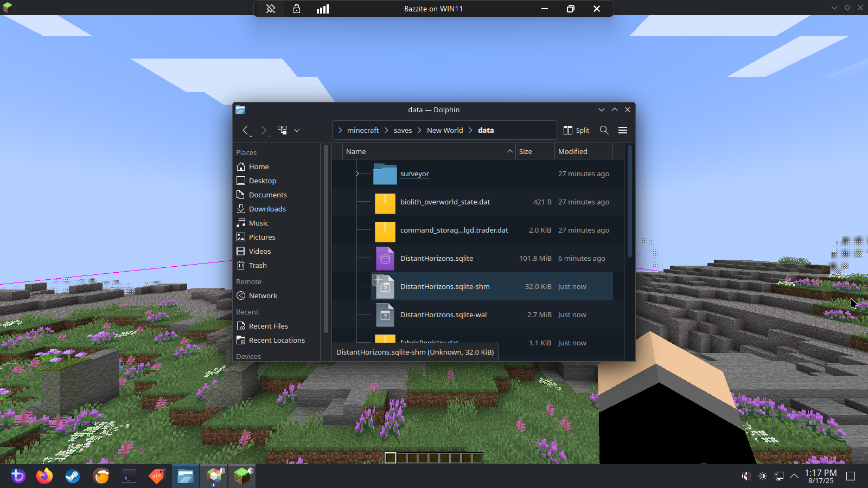Click the Dolphin app icon in title bar
The image size is (868, 488).
click(240, 110)
